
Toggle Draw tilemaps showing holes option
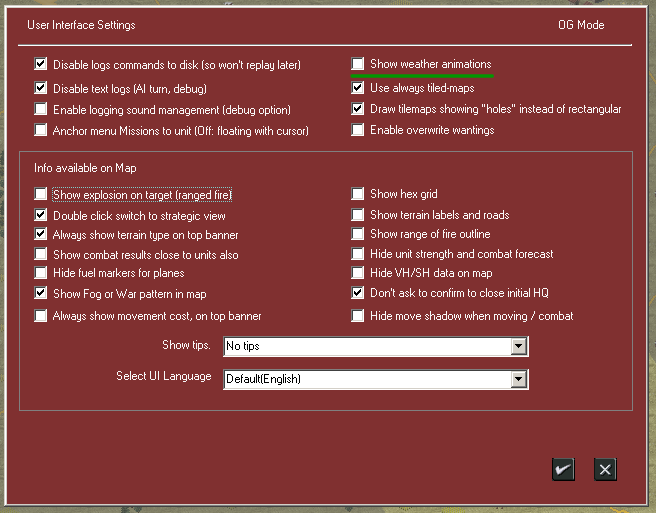tap(358, 109)
